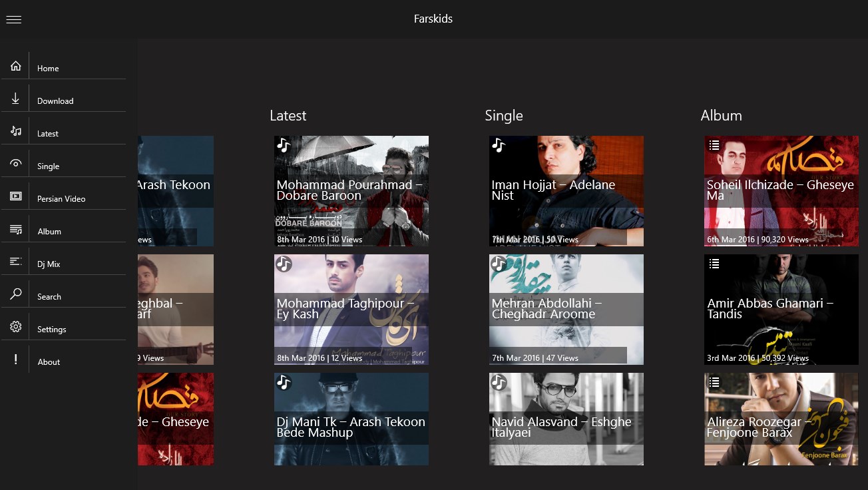This screenshot has width=868, height=490.
Task: Open Iman Hojjat – Adelane Nist single
Action: 566,191
